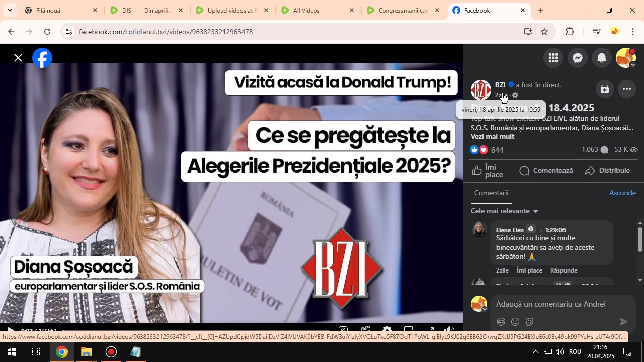644x362 pixels.
Task: Open the Chrome media controls icon
Action: (x=597, y=32)
